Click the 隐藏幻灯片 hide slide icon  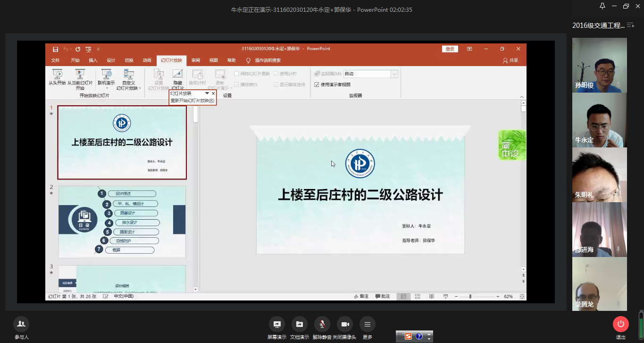177,75
